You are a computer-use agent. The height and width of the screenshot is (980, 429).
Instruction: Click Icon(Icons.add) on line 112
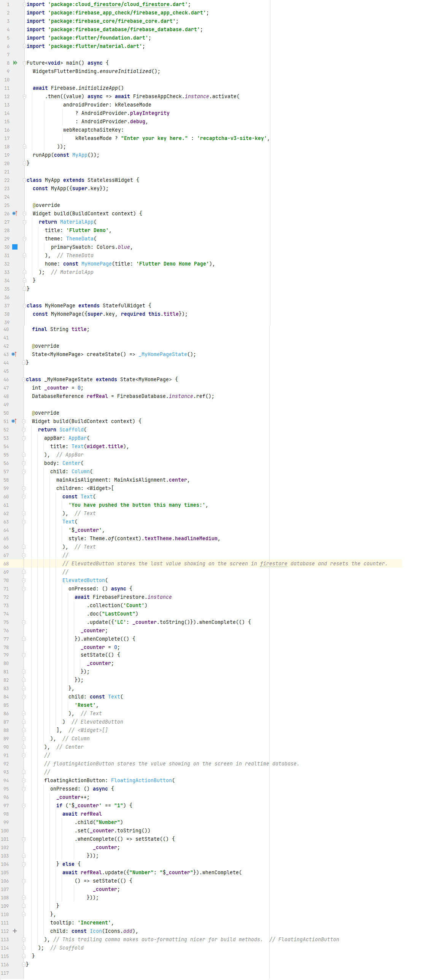click(x=112, y=931)
